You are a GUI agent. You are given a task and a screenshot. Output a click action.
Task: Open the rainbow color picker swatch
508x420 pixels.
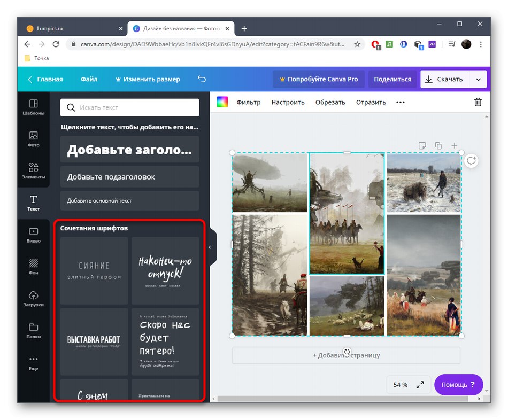tap(222, 102)
